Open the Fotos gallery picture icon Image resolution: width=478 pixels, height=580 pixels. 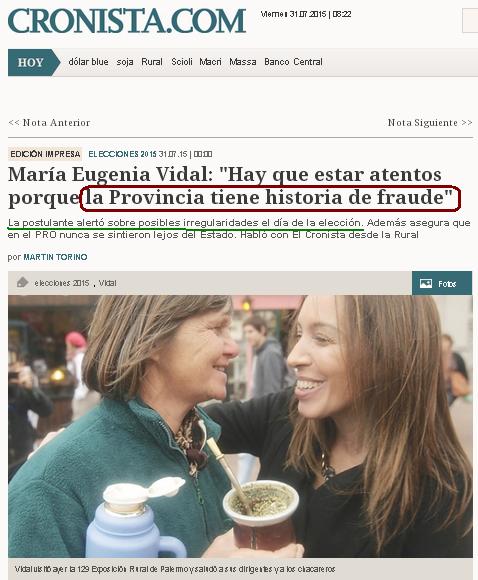click(x=426, y=283)
